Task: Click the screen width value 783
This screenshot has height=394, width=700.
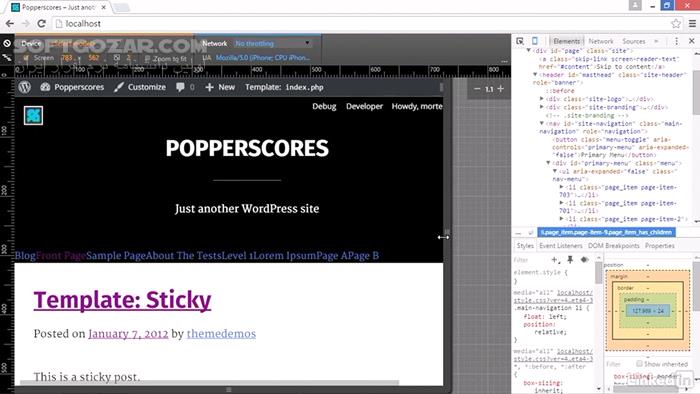Action: (x=67, y=58)
